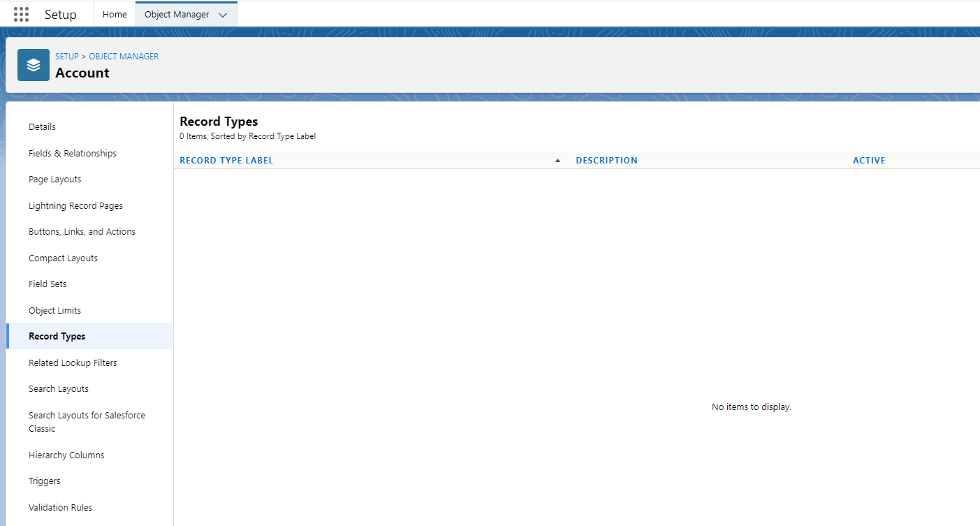Image resolution: width=980 pixels, height=526 pixels.
Task: Open Search Layouts for Salesforce Classic
Action: [87, 422]
